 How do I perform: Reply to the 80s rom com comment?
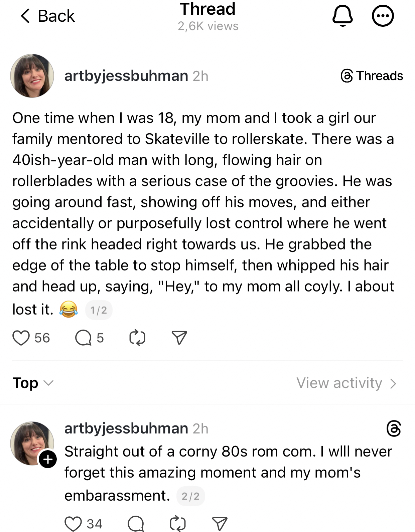click(136, 523)
